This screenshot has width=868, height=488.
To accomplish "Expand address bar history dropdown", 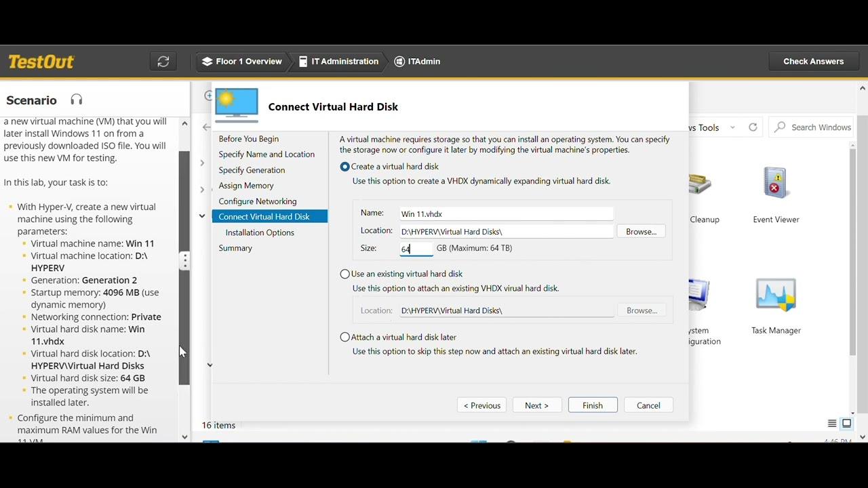I will click(x=732, y=127).
